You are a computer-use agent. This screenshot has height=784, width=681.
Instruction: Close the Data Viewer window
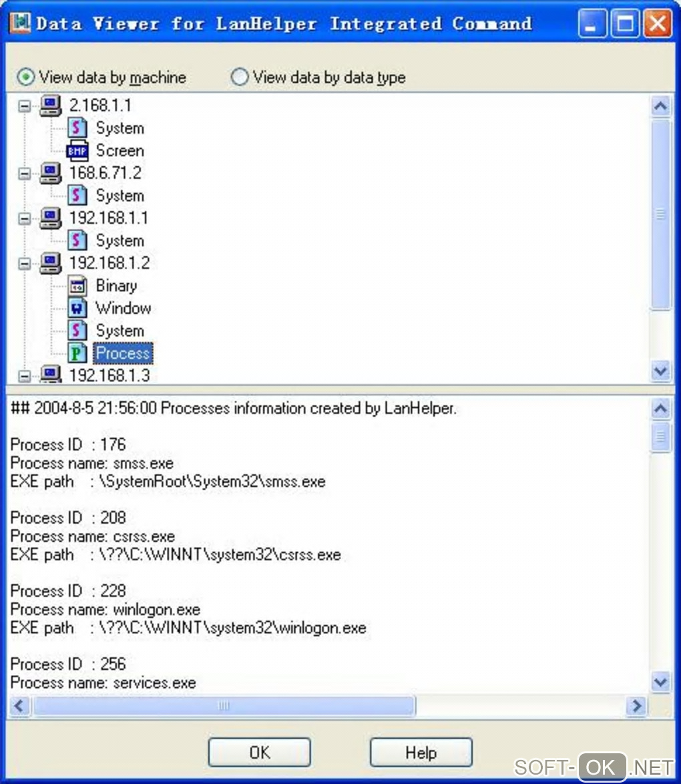658,23
